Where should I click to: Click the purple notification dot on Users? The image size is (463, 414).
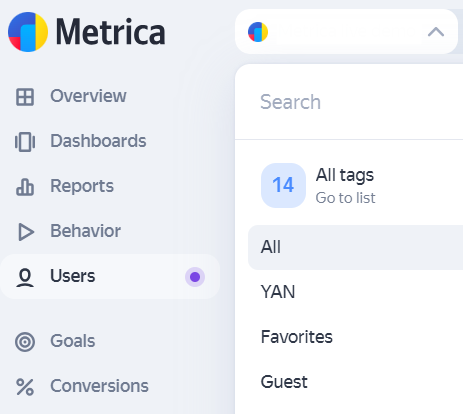click(195, 277)
